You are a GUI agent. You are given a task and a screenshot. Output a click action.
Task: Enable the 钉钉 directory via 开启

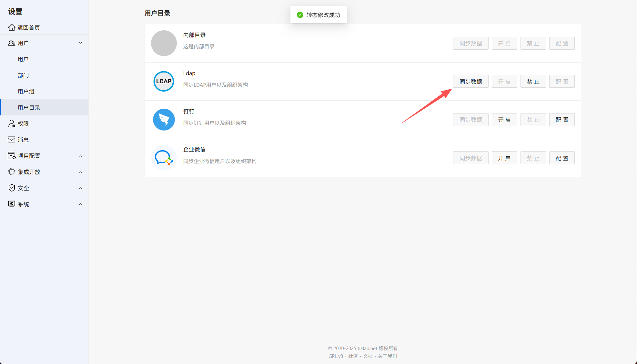tap(504, 119)
